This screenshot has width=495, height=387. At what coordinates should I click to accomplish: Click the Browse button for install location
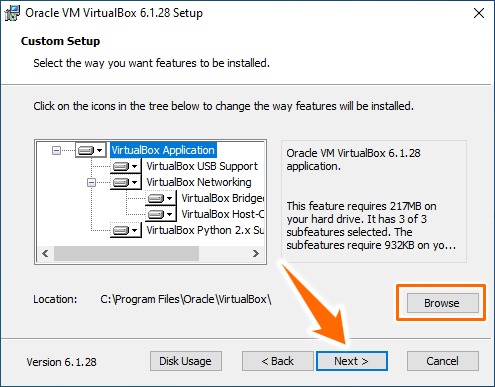pyautogui.click(x=442, y=303)
